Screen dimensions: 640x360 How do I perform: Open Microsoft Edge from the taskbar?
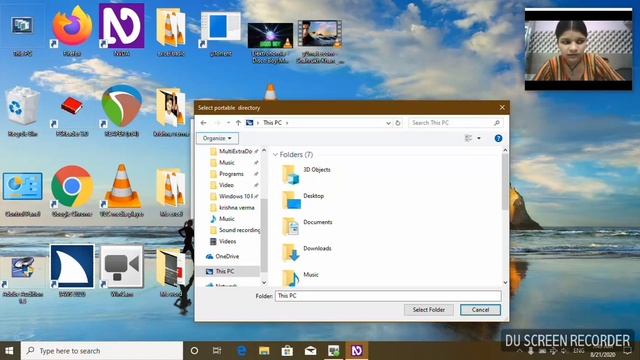(x=242, y=351)
